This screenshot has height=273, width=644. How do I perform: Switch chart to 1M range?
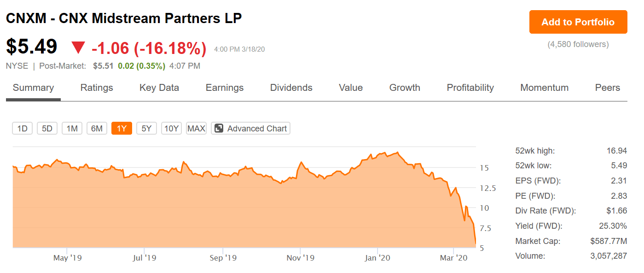point(72,129)
